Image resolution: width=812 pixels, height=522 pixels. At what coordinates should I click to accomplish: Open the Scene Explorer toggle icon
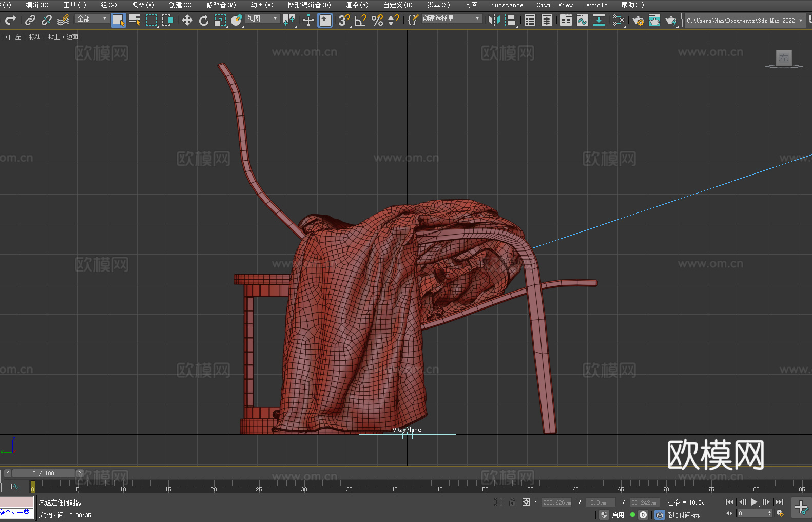click(x=530, y=20)
